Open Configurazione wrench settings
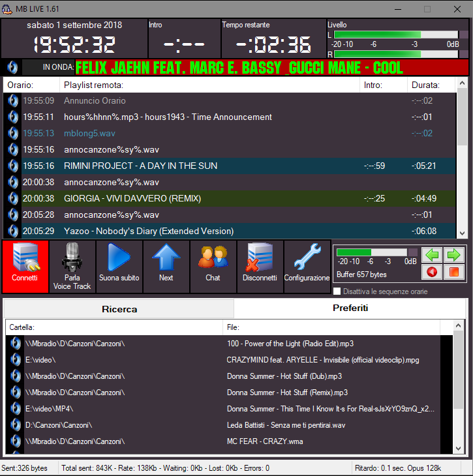The width and height of the screenshot is (473, 476). coord(307,267)
